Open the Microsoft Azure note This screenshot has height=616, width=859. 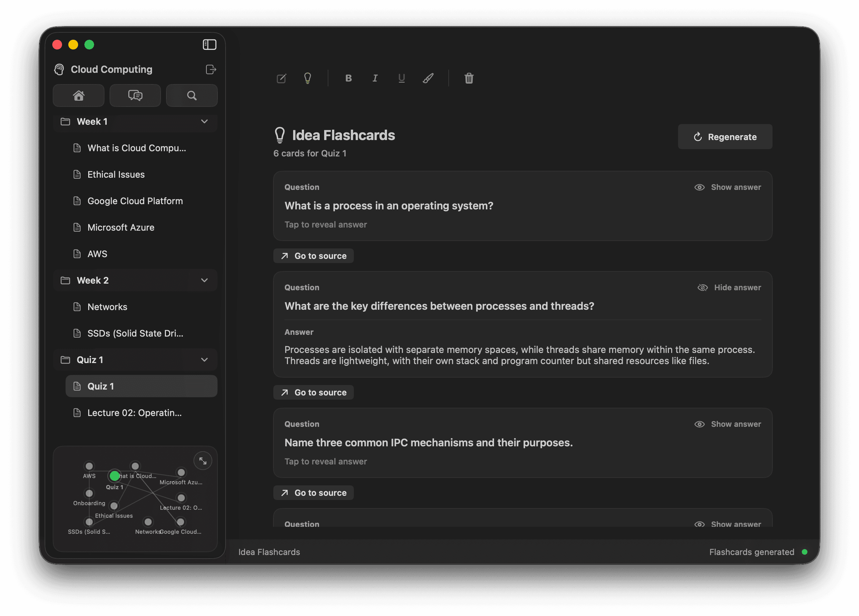[x=141, y=228]
